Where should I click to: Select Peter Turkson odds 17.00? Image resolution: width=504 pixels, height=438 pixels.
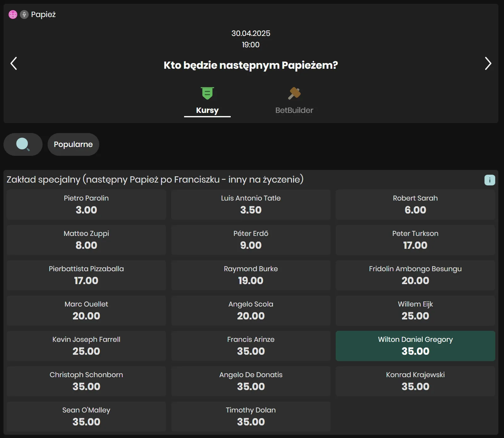415,240
